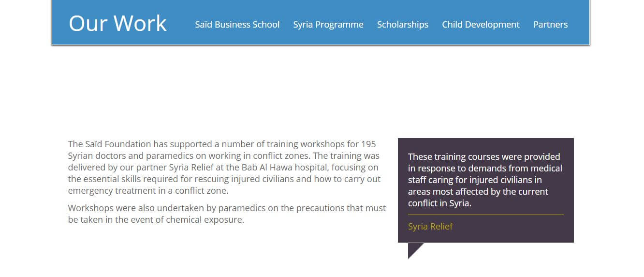Click the paragraph about chemical exposure precautions
Screen dimensions: 644x277
[226, 214]
